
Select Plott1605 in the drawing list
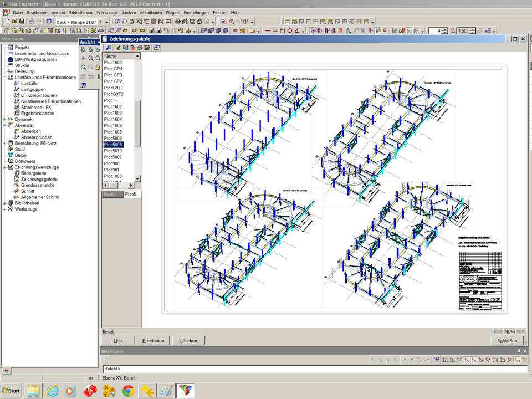113,126
